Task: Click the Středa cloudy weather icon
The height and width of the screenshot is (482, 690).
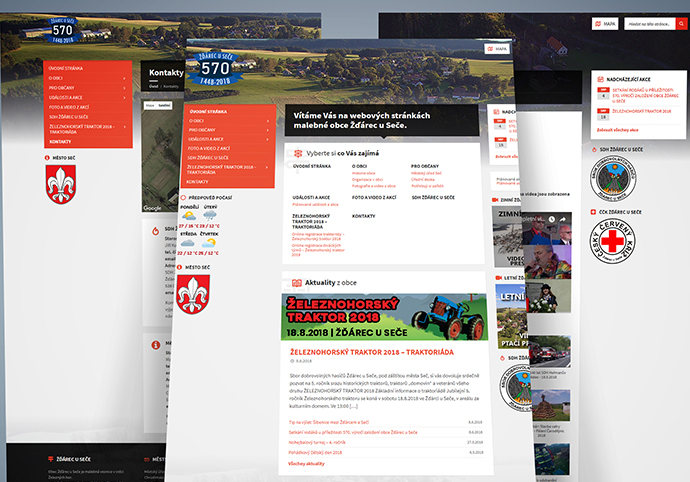Action: pos(187,243)
